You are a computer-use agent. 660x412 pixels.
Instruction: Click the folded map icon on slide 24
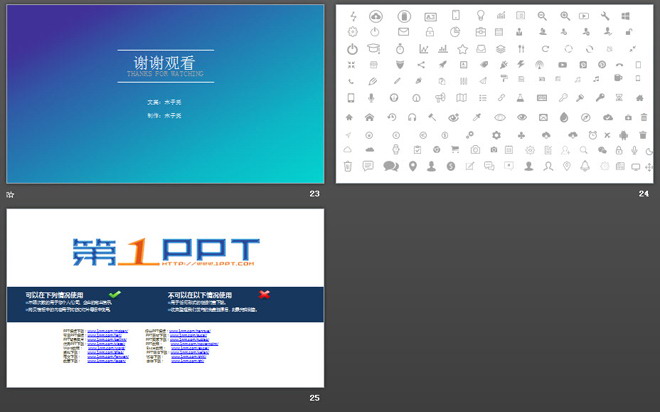point(461,98)
